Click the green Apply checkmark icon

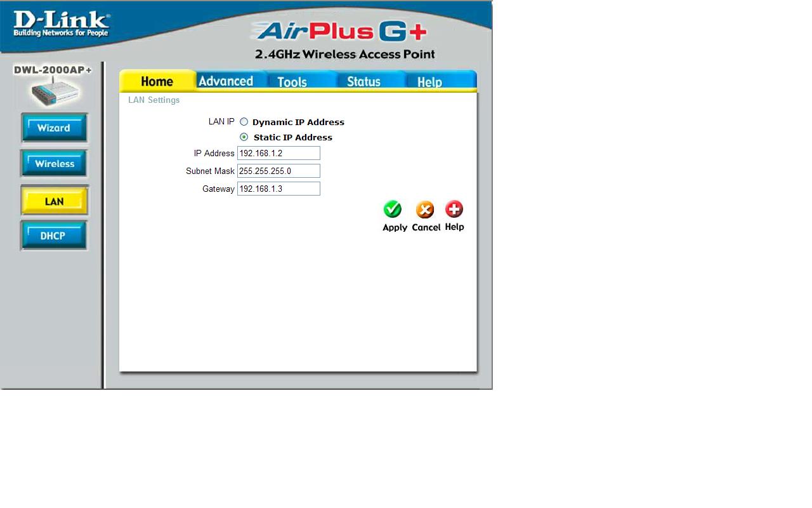click(x=393, y=209)
